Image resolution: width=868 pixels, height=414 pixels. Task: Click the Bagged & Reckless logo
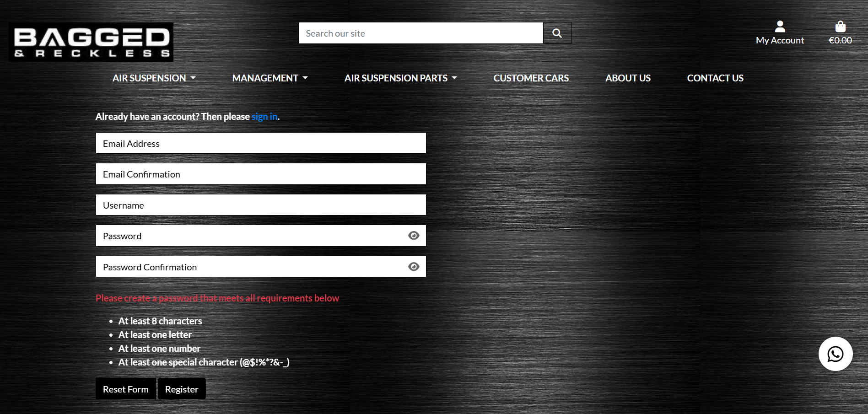point(90,41)
